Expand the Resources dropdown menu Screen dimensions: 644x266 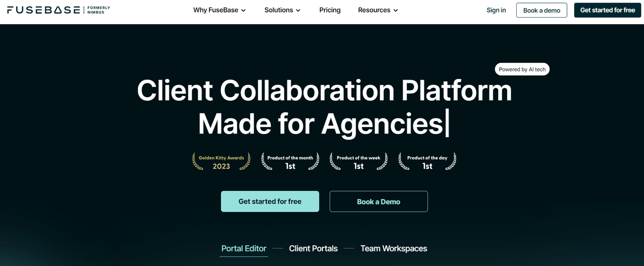378,10
